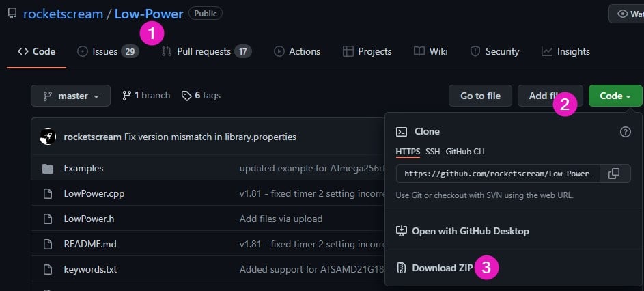The image size is (644, 291).
Task: View the 1 branch link
Action: point(146,96)
